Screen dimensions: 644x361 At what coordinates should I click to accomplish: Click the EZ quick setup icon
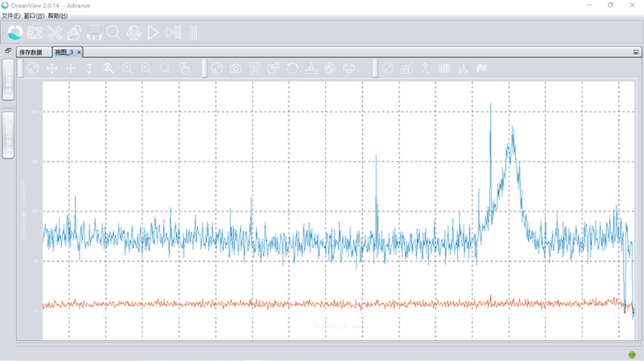coord(35,32)
